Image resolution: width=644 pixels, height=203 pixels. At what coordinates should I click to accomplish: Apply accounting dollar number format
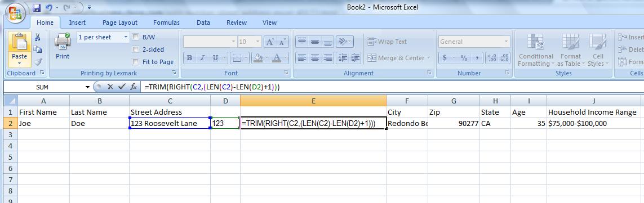coord(445,58)
